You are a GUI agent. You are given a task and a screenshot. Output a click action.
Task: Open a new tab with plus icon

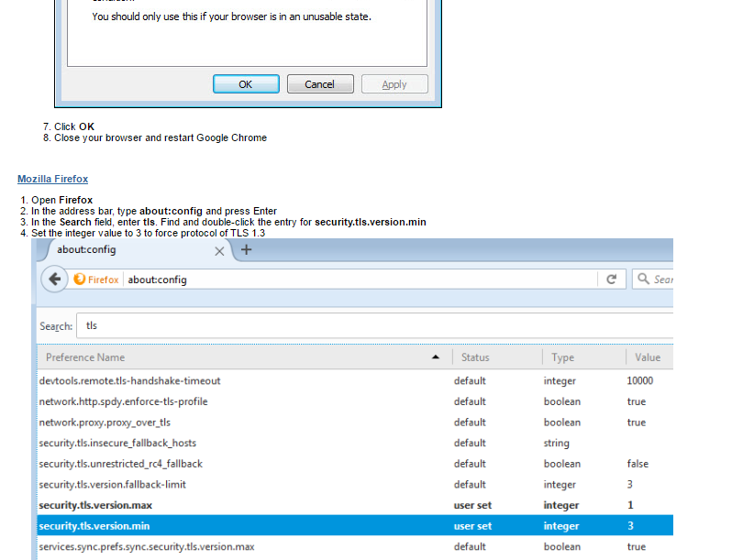pyautogui.click(x=246, y=250)
